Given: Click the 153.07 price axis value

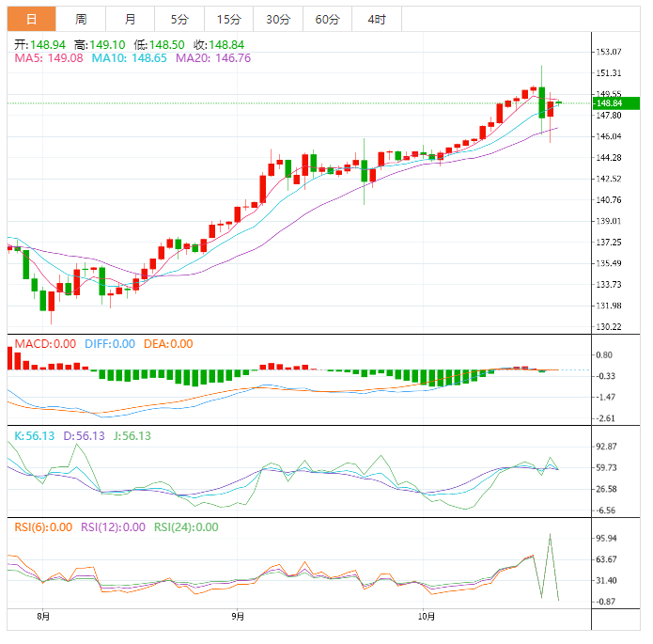Looking at the screenshot, I should 609,52.
